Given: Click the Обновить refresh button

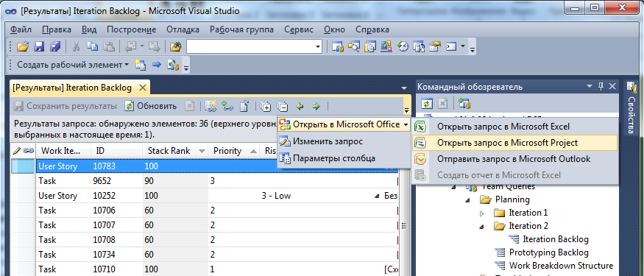Looking at the screenshot, I should [x=151, y=106].
